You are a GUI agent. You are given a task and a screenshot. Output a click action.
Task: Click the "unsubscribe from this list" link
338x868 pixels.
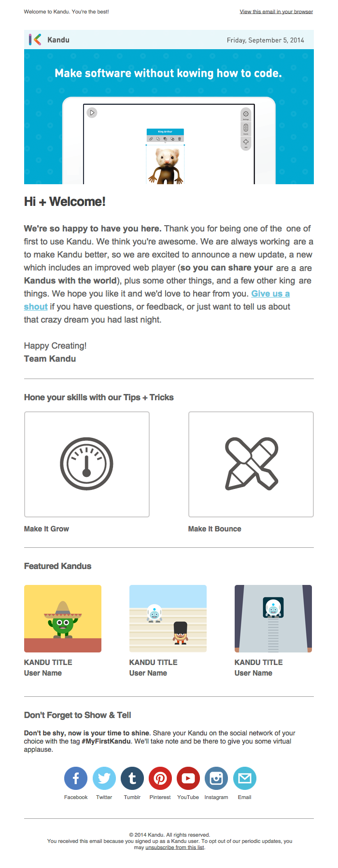click(175, 847)
